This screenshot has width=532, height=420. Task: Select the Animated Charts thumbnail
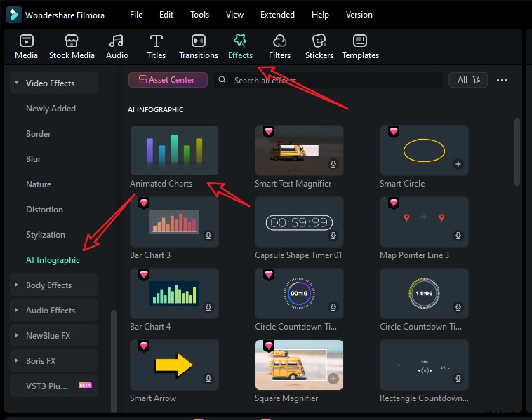[x=174, y=150]
